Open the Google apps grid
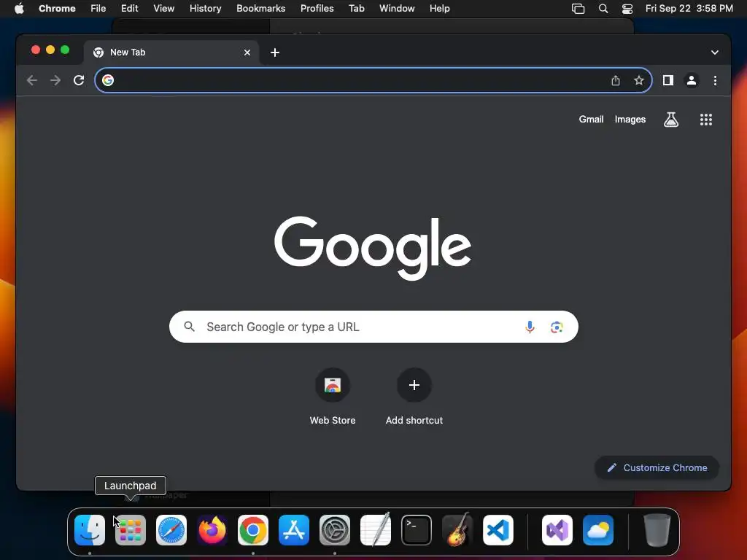The width and height of the screenshot is (747, 560). pos(706,120)
